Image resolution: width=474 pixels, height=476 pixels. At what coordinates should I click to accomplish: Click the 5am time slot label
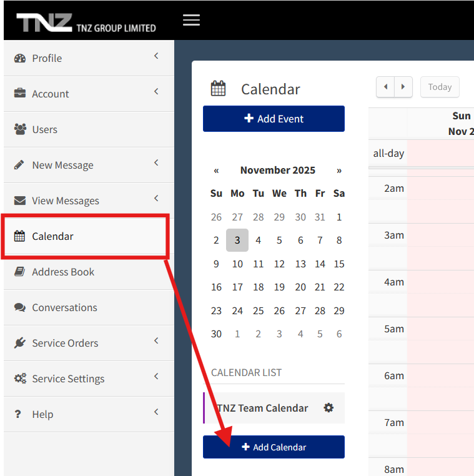coord(394,329)
